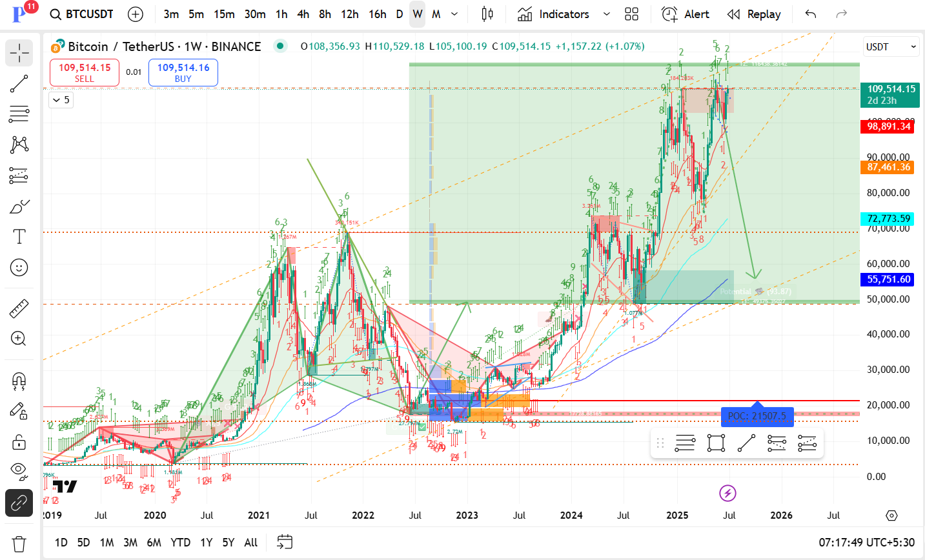
Task: Select the text annotation tool
Action: coord(19,237)
